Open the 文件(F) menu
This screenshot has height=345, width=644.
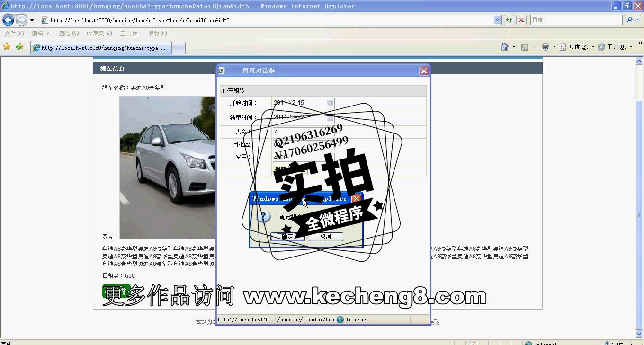[14, 34]
